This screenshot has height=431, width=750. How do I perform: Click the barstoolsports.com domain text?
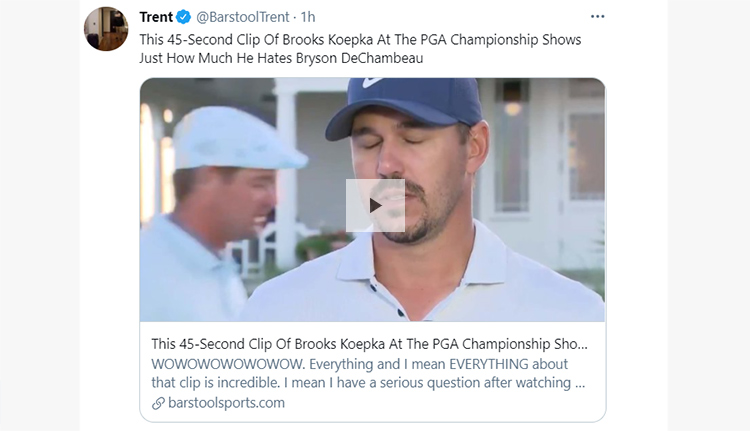[x=226, y=403]
